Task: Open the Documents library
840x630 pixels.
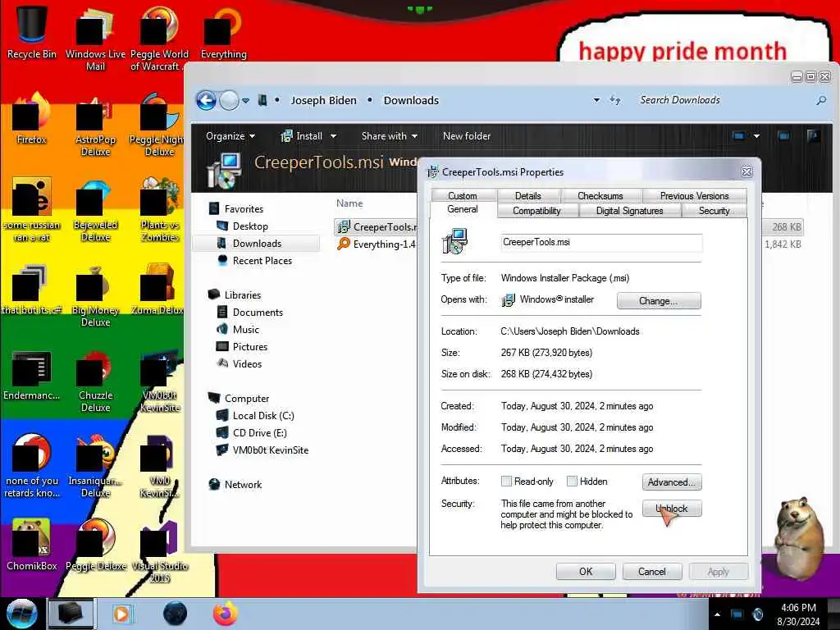Action: [257, 312]
